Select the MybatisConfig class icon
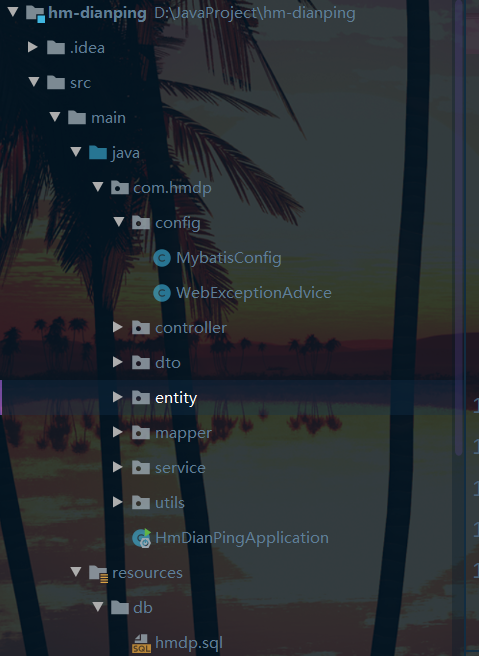 tap(162, 258)
